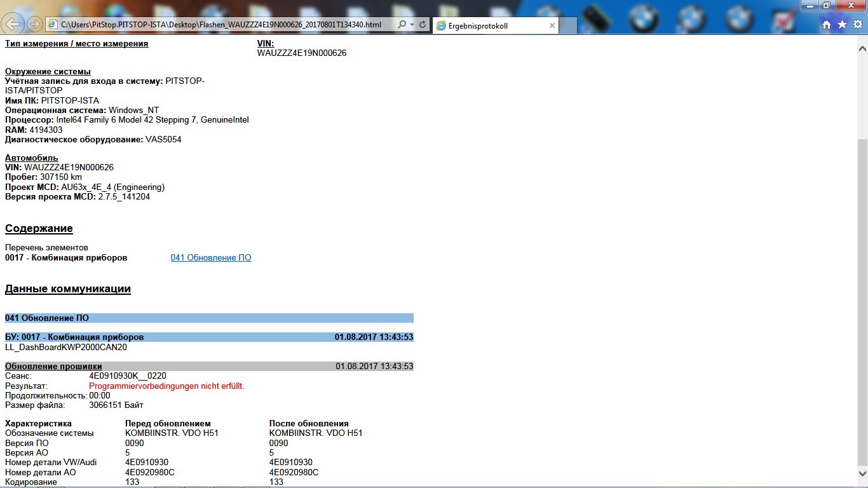Minimize the Internet Explorer window
This screenshot has width=868, height=488.
pyautogui.click(x=810, y=5)
